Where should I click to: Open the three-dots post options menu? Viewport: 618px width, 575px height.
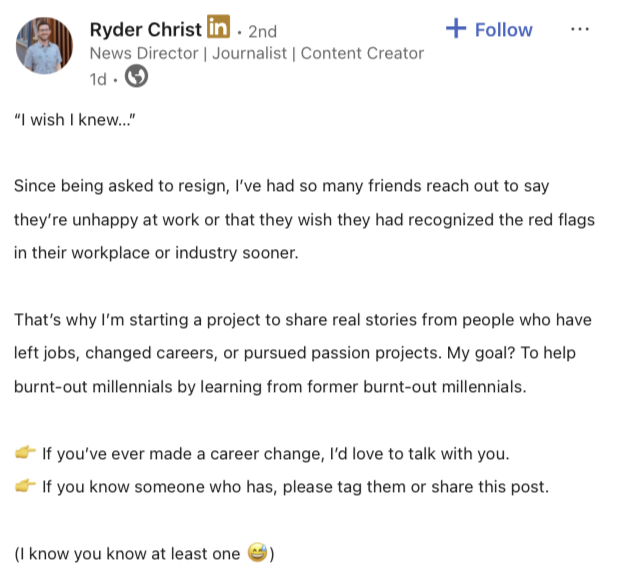pos(580,29)
